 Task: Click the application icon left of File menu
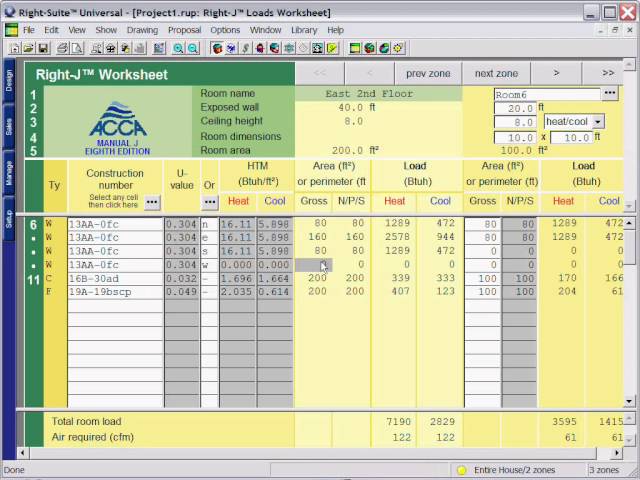11,30
